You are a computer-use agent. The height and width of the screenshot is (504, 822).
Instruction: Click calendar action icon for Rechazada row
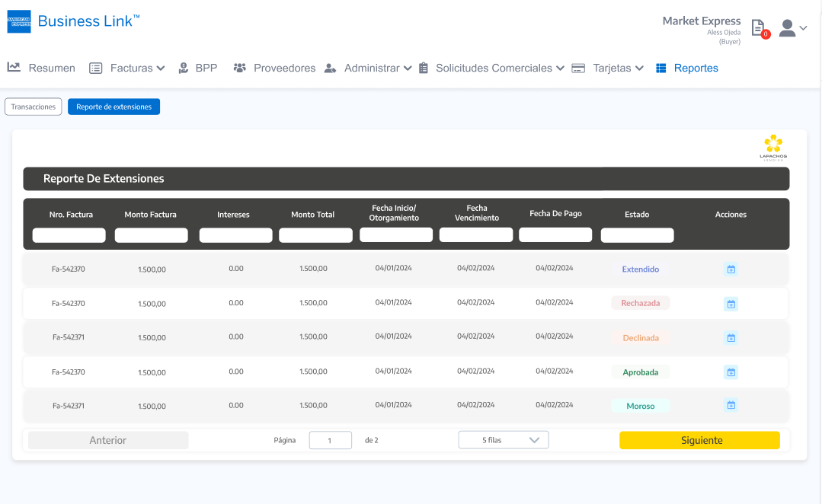tap(731, 304)
